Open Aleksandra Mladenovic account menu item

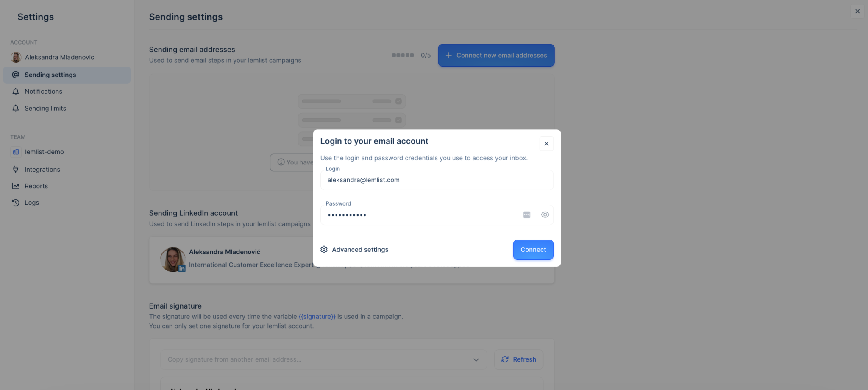tap(59, 57)
